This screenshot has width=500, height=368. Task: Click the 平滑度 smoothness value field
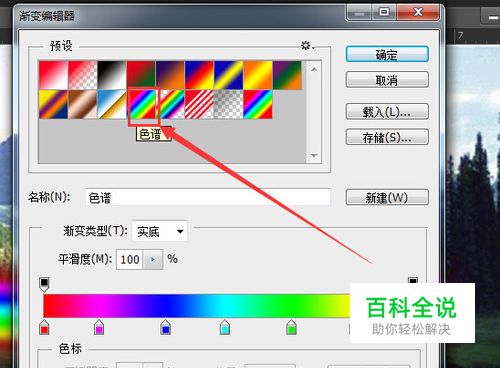click(130, 259)
